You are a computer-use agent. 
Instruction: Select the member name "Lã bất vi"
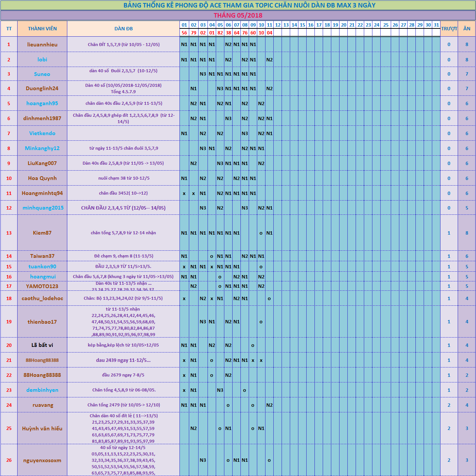42,345
